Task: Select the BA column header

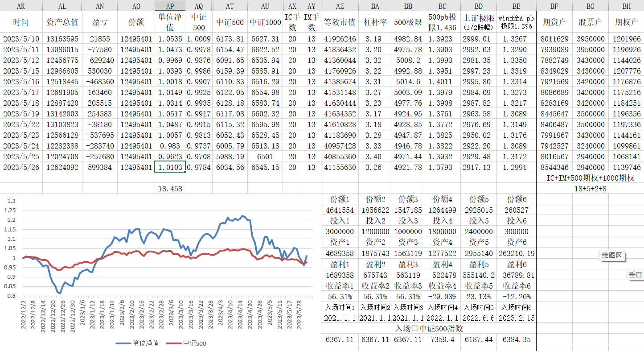Action: pyautogui.click(x=375, y=6)
